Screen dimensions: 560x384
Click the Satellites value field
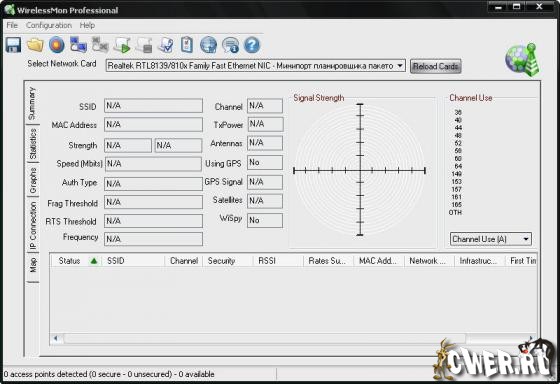tap(265, 201)
